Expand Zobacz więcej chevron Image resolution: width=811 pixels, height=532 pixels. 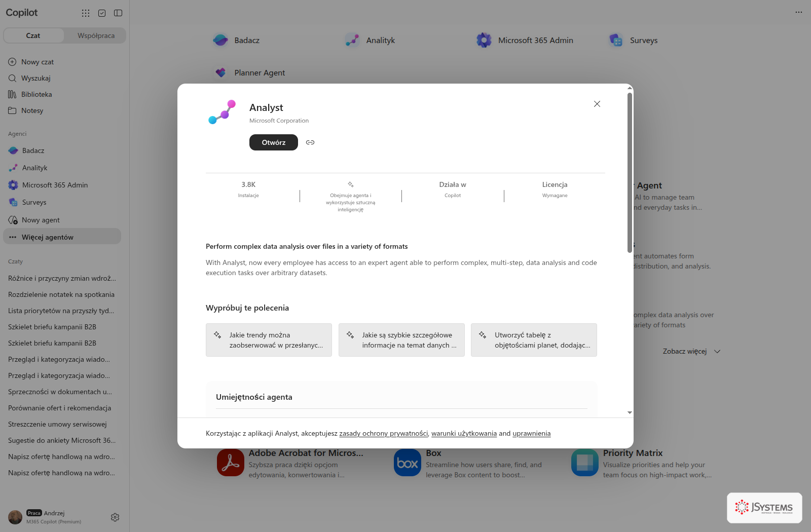pyautogui.click(x=717, y=351)
